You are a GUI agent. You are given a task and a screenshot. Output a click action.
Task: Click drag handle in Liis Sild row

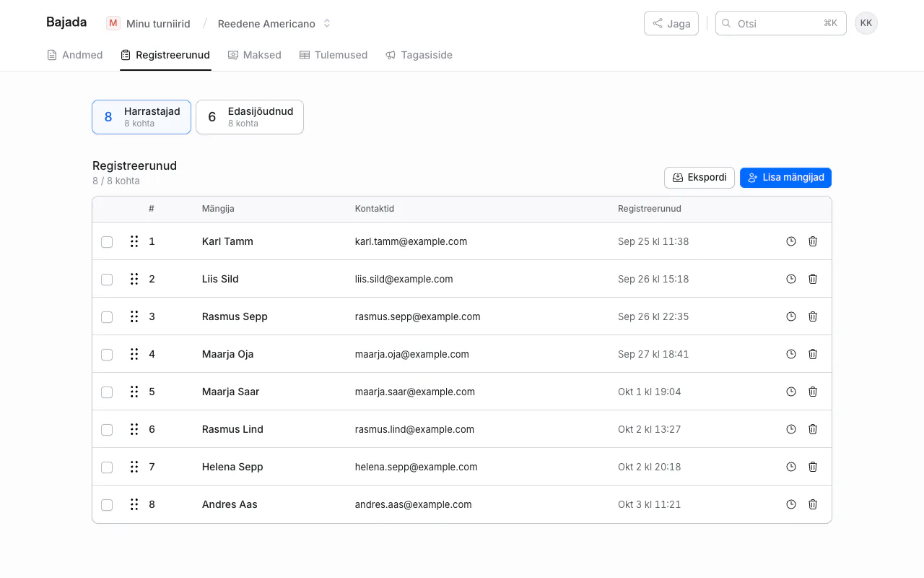(134, 279)
